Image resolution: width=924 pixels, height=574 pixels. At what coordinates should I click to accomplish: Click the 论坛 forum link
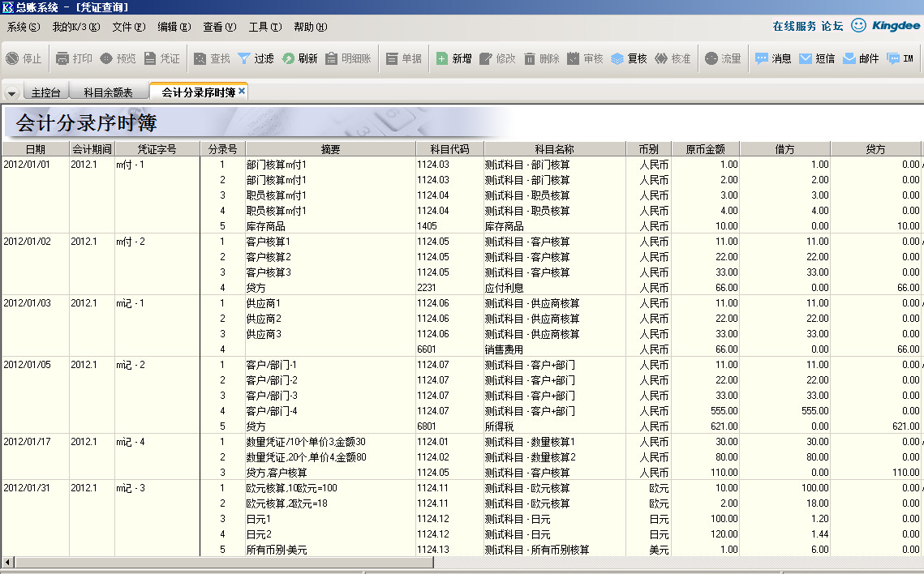tap(832, 26)
